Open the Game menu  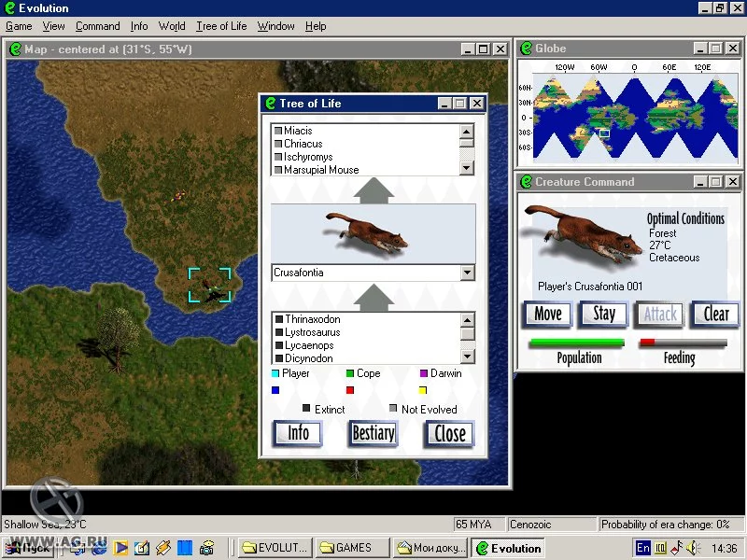[x=19, y=26]
